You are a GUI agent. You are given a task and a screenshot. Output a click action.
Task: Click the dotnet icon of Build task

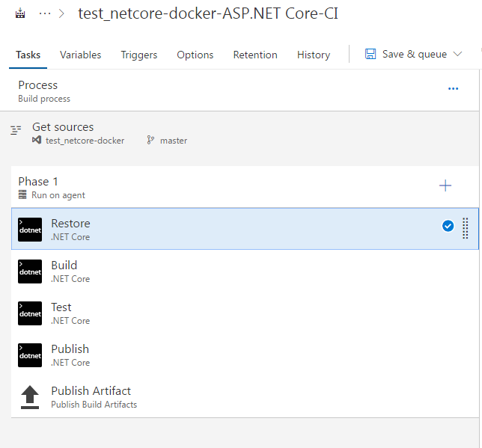point(30,271)
